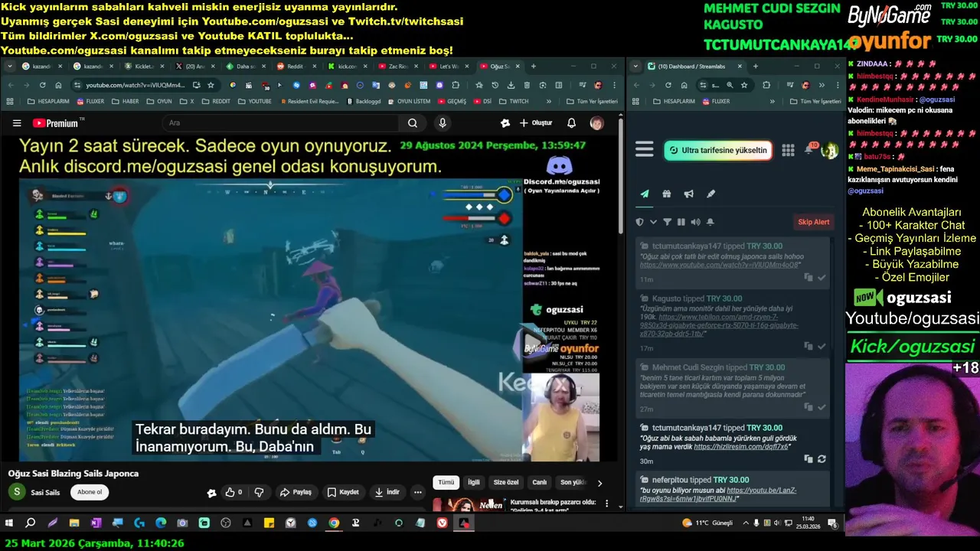Viewport: 980px width, 551px height.
Task: Focus the YouTube Ara search field
Action: (280, 123)
